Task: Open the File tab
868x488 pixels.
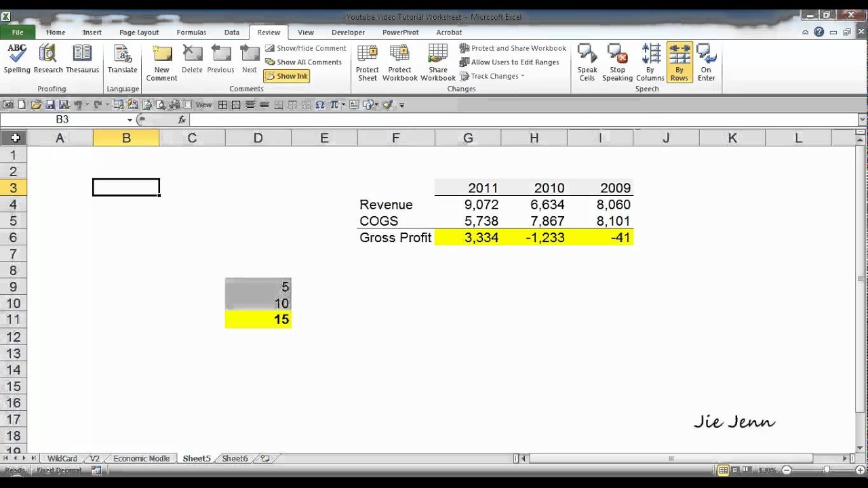Action: (18, 32)
